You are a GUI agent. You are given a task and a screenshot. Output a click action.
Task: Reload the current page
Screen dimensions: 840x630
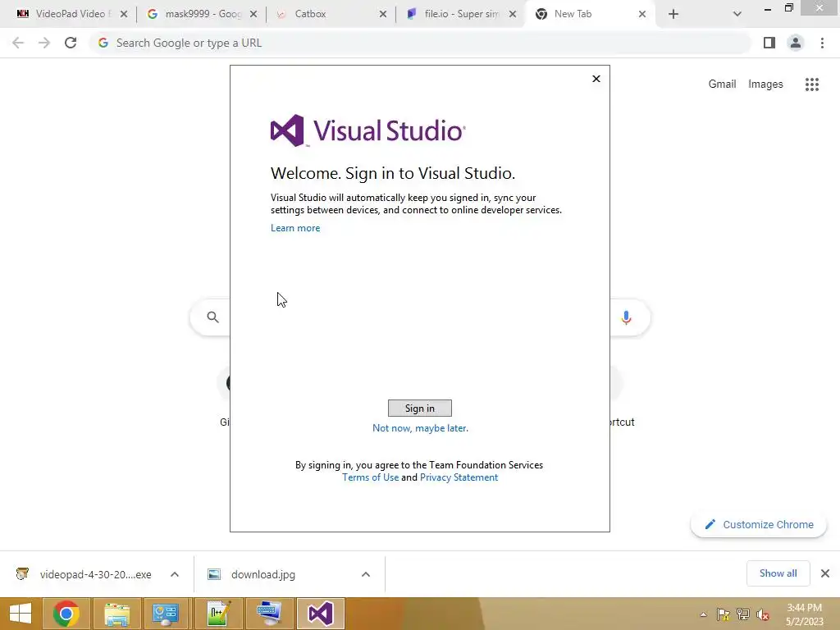71,43
